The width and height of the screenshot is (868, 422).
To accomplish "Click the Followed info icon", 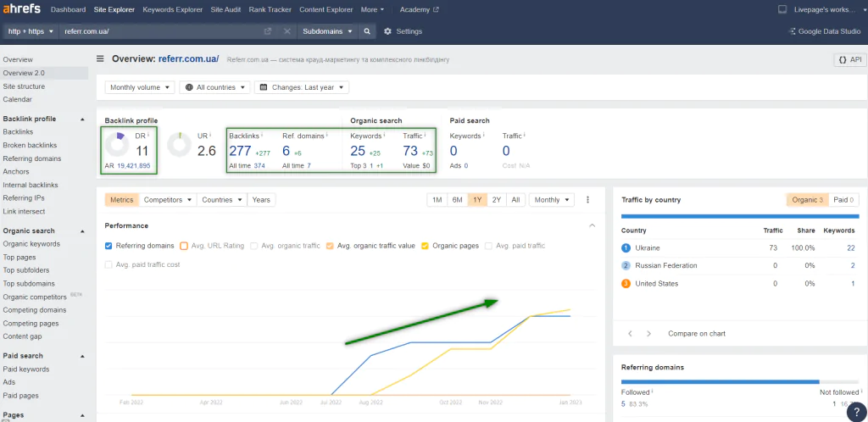I will pyautogui.click(x=652, y=391).
